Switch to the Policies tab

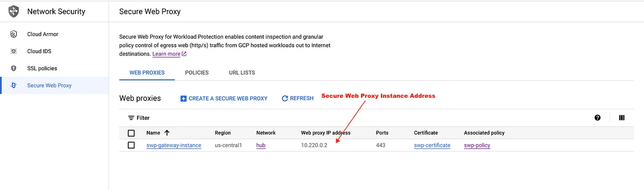[197, 72]
